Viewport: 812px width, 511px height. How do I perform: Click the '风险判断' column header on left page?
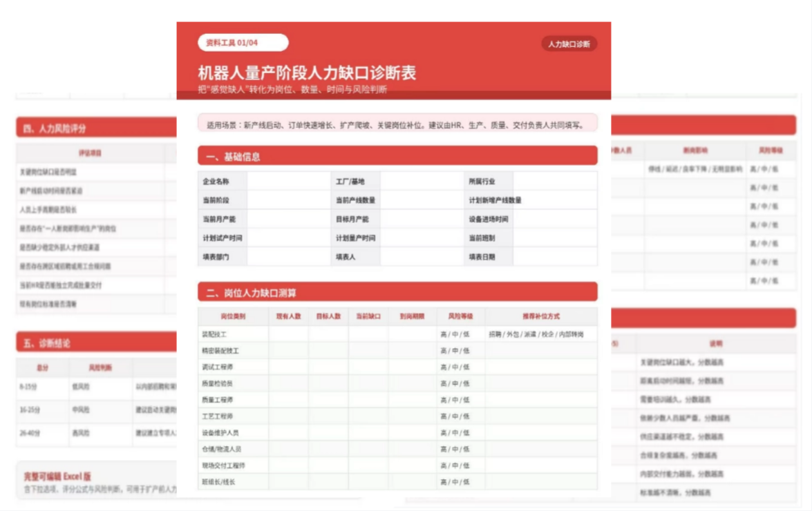click(100, 367)
